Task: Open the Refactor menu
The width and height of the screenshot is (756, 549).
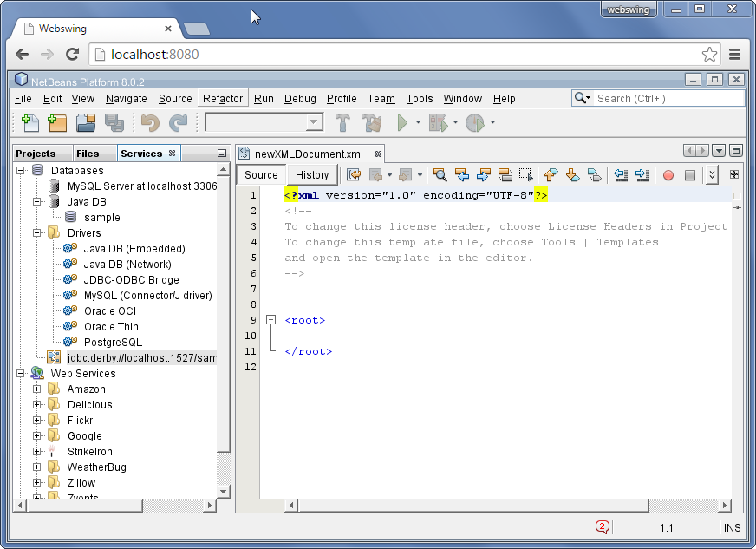Action: (x=223, y=99)
